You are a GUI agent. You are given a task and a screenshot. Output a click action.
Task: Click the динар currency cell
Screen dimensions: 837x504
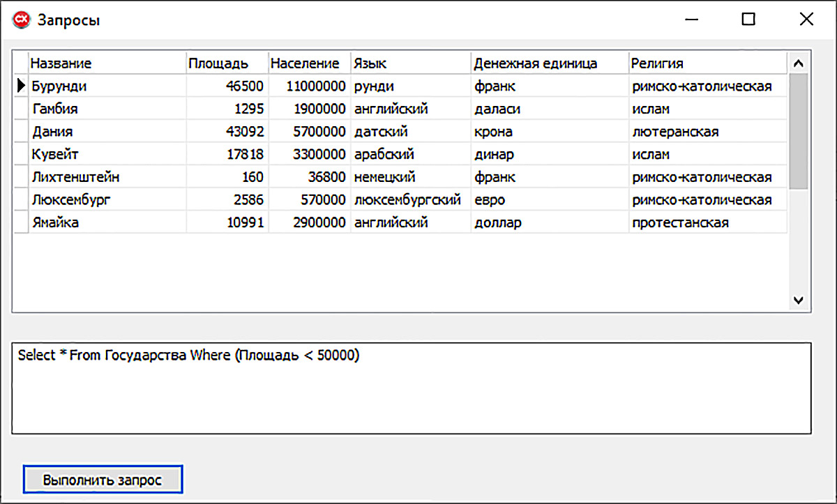(550, 154)
